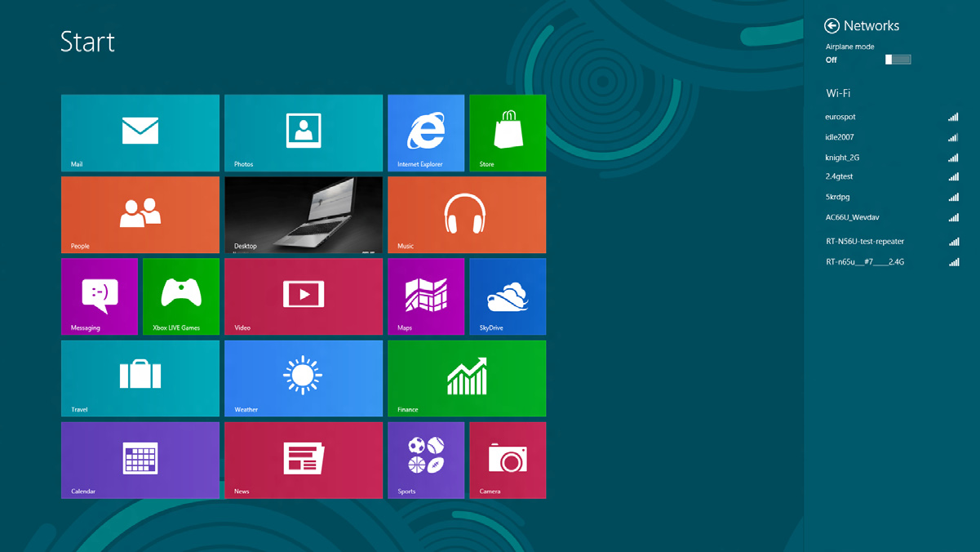Image resolution: width=980 pixels, height=552 pixels.
Task: Click the 5krdpg signal bars icon
Action: point(953,197)
